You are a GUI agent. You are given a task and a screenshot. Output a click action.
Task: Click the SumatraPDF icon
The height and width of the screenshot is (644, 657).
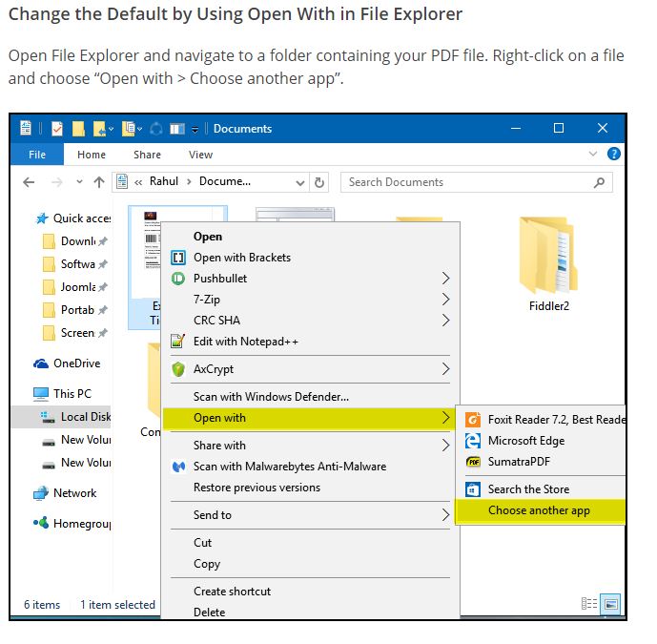pyautogui.click(x=472, y=462)
